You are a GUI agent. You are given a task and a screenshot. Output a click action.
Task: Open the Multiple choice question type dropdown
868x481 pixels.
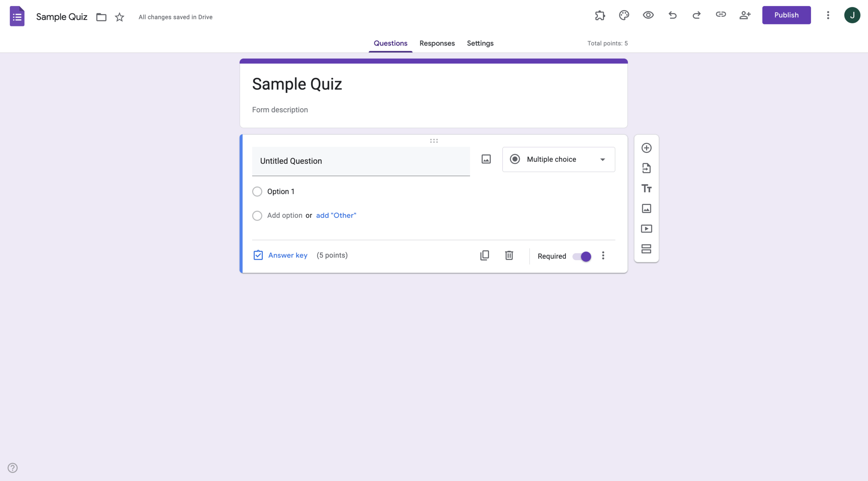[558, 159]
